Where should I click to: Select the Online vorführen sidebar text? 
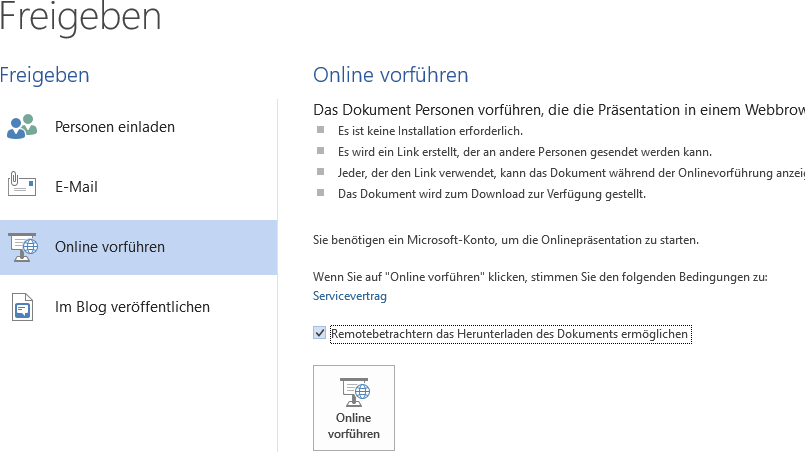(110, 247)
